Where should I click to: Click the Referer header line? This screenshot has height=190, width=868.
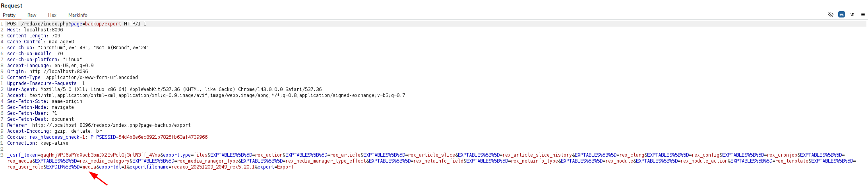coord(99,125)
